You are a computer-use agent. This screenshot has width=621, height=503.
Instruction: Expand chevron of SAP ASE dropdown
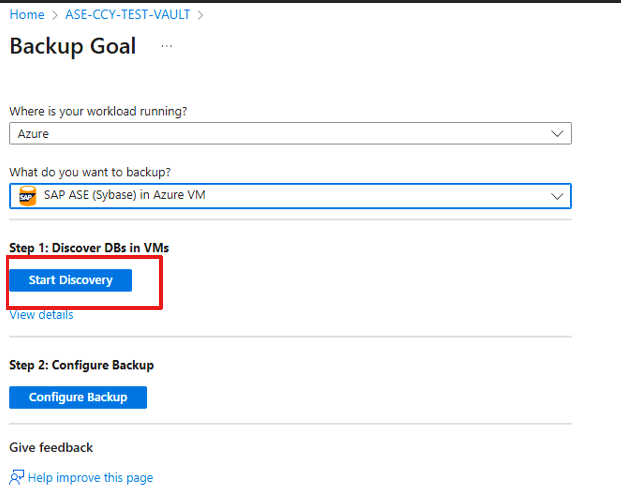[557, 196]
